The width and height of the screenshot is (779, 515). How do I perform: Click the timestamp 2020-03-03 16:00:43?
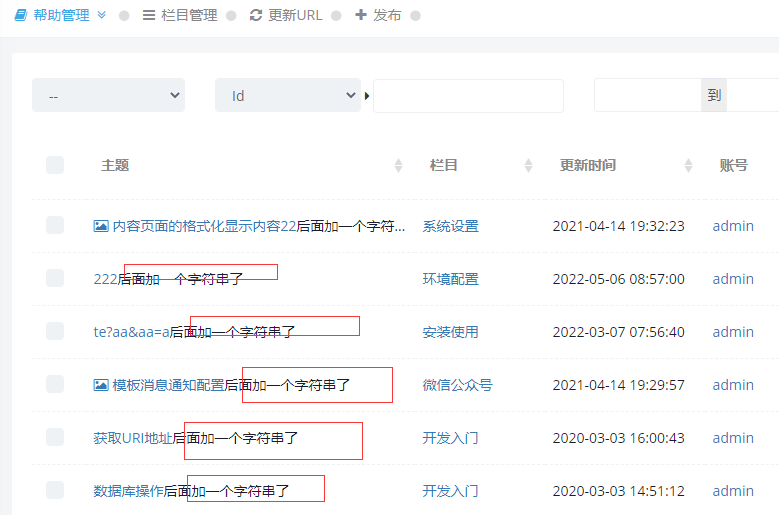pyautogui.click(x=619, y=438)
